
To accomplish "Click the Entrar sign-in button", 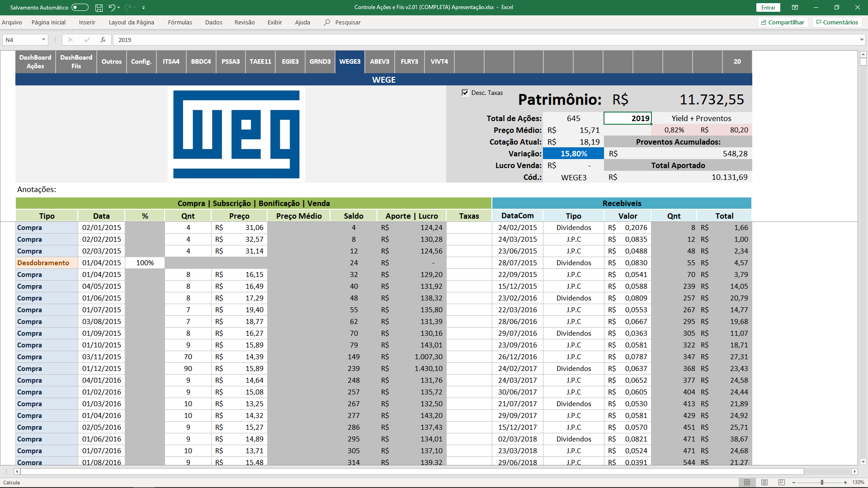I will [x=768, y=8].
